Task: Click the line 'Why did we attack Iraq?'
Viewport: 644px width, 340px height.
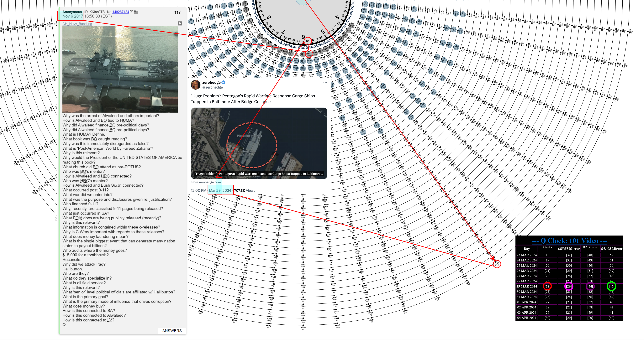Action: point(84,264)
